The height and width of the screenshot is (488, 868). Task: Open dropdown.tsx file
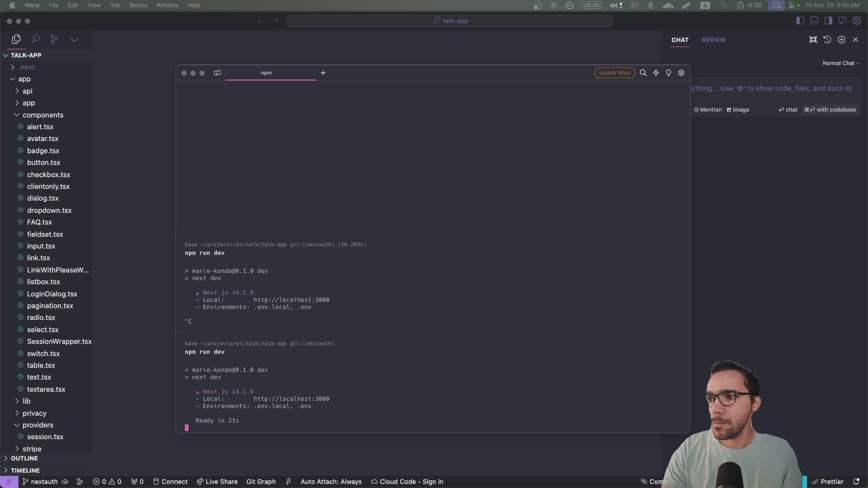pyautogui.click(x=49, y=210)
